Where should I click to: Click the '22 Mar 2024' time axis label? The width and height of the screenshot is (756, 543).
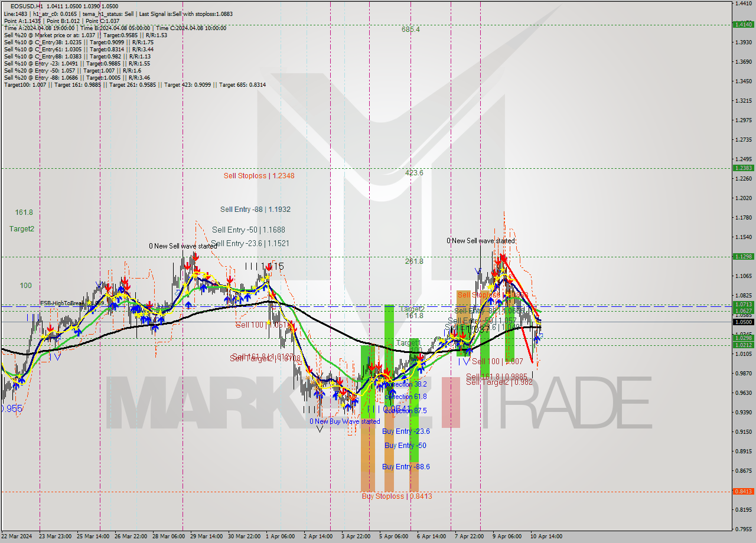click(x=17, y=537)
